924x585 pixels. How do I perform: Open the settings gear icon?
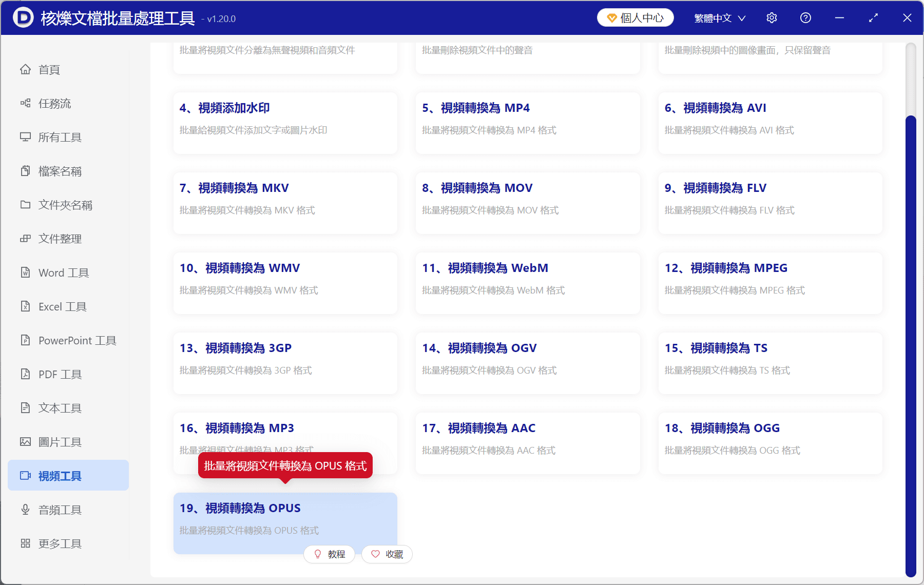click(772, 18)
